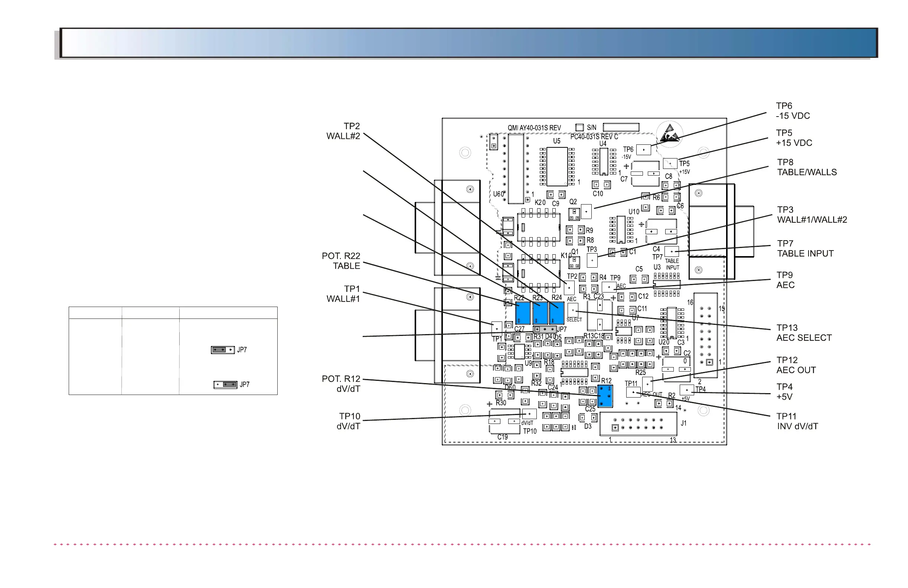Click the TP1 test point pad on the board
This screenshot has width=908, height=588.
point(497,328)
